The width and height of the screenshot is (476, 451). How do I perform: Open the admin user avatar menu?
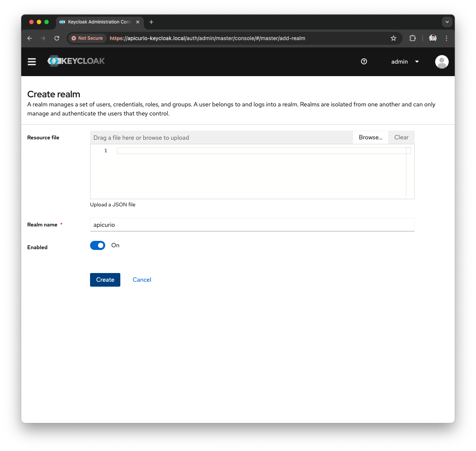tap(442, 61)
